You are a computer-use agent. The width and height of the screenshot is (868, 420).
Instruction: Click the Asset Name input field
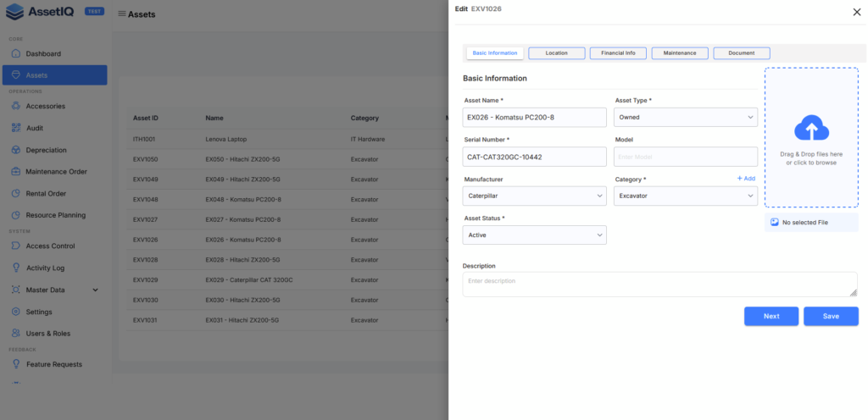534,117
